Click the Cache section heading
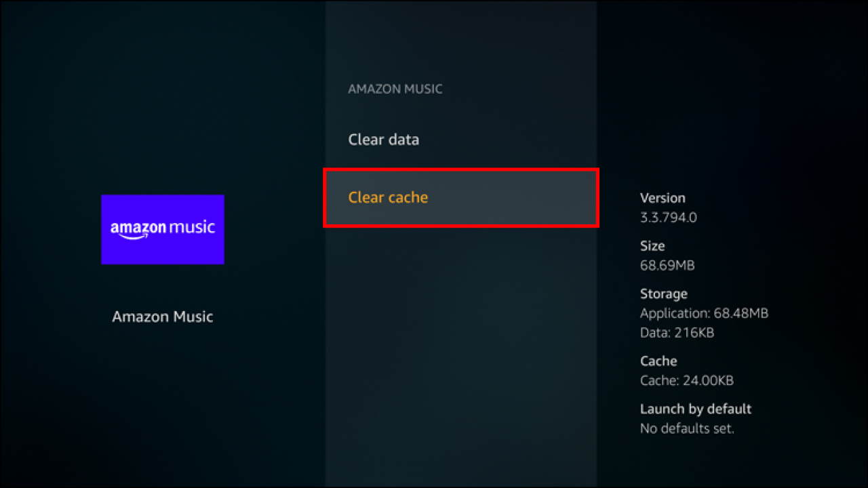Image resolution: width=868 pixels, height=488 pixels. click(x=658, y=361)
